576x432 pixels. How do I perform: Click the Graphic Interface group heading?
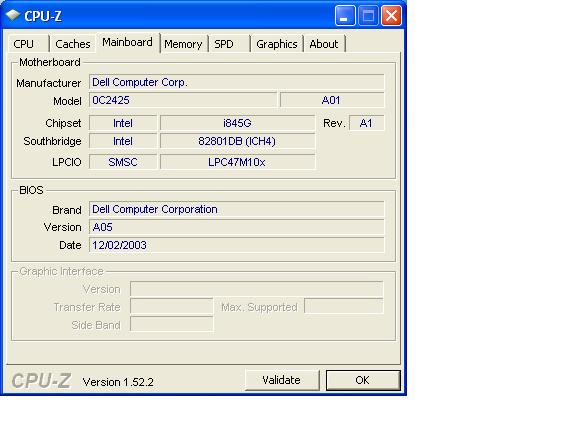tap(61, 271)
